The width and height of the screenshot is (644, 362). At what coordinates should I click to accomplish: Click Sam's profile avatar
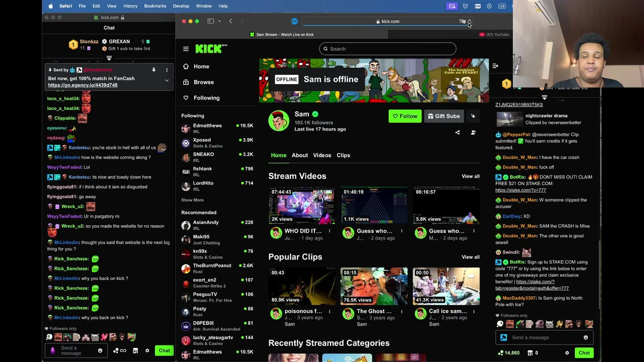tap(279, 121)
